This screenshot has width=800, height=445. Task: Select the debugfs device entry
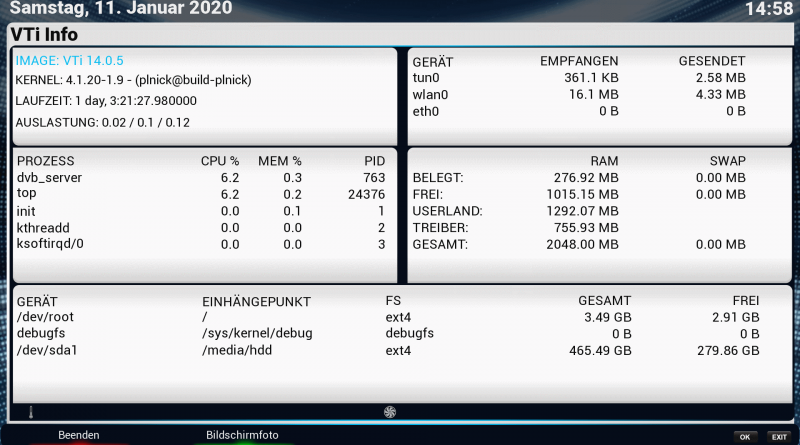click(41, 333)
